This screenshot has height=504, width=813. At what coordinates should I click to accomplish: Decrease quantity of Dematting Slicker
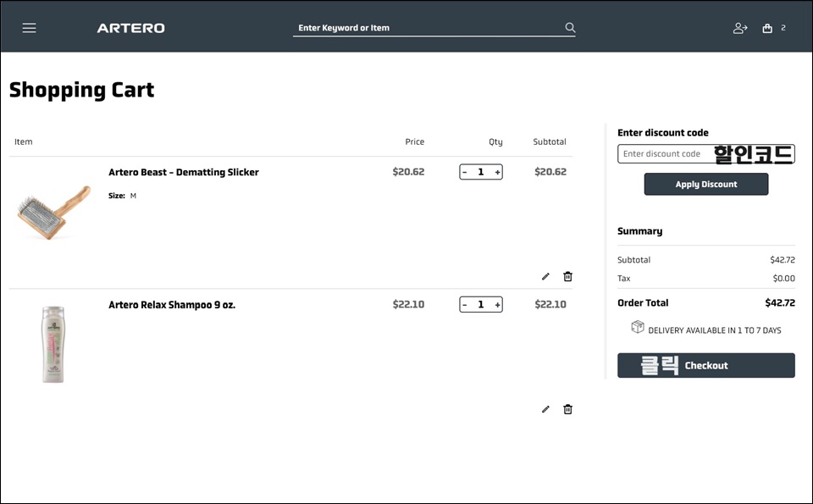point(465,172)
